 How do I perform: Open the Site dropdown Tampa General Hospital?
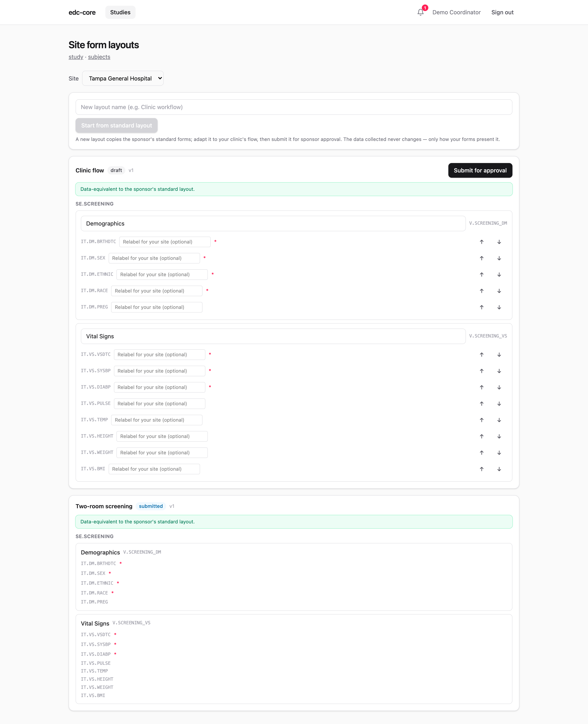point(123,78)
